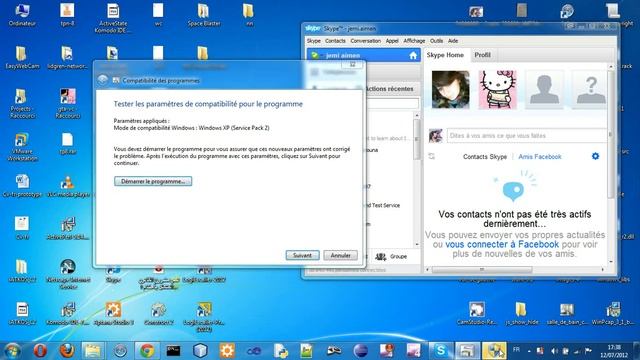The width and height of the screenshot is (640, 360).
Task: Open the Ordinateur desktop icon
Action: tap(22, 15)
